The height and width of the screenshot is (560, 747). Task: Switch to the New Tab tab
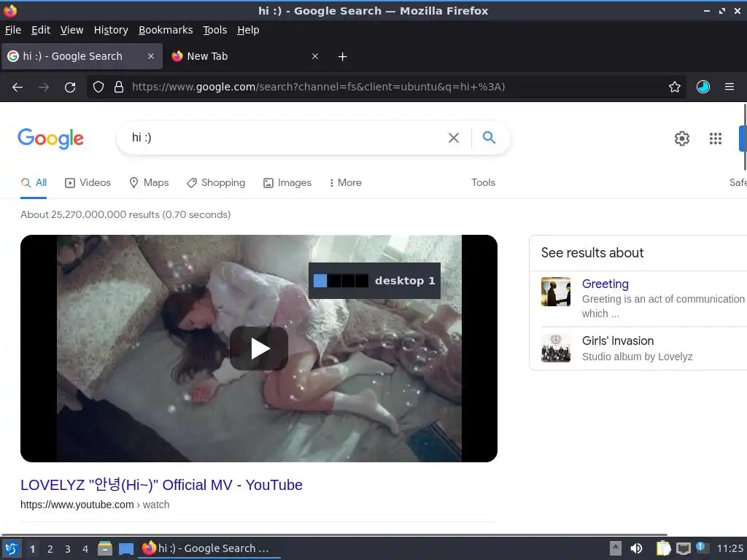pyautogui.click(x=245, y=56)
